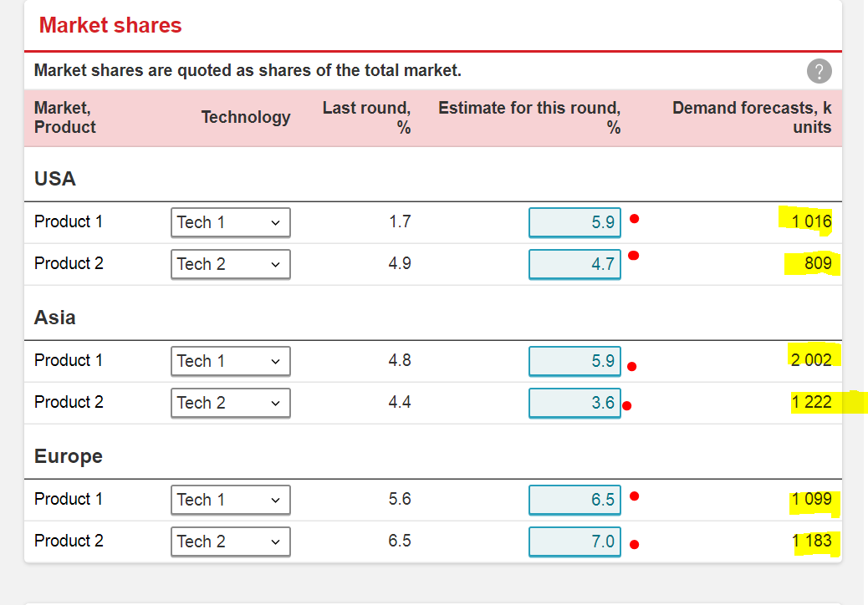This screenshot has height=605, width=868.
Task: Select the estimate field showing 4.7
Action: [574, 263]
